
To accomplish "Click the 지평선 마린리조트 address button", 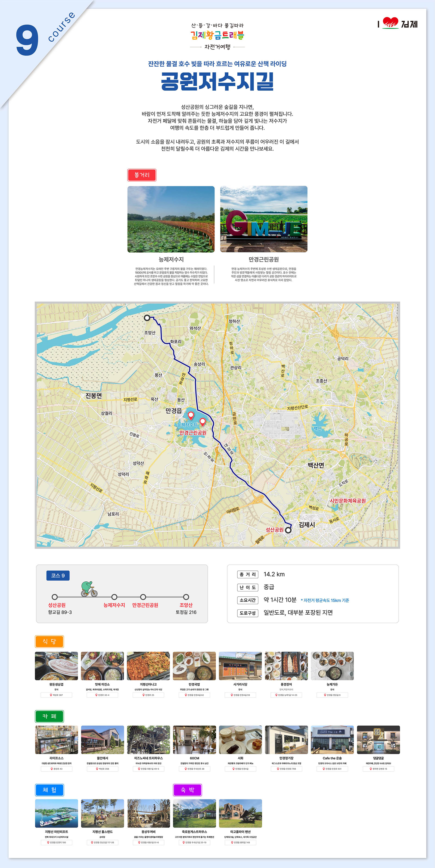I will [x=56, y=842].
